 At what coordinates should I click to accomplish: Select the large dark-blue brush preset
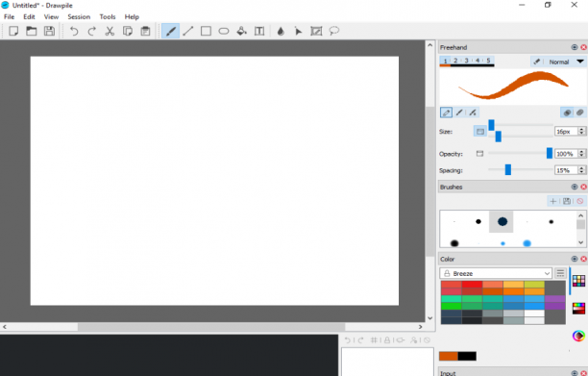[x=502, y=222]
